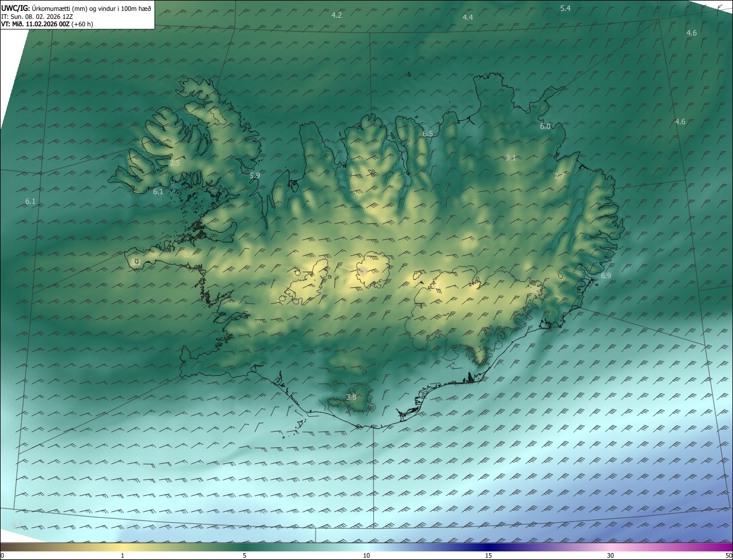733x560 pixels.
Task: Click the color scale tick label 10
Action: click(x=366, y=555)
